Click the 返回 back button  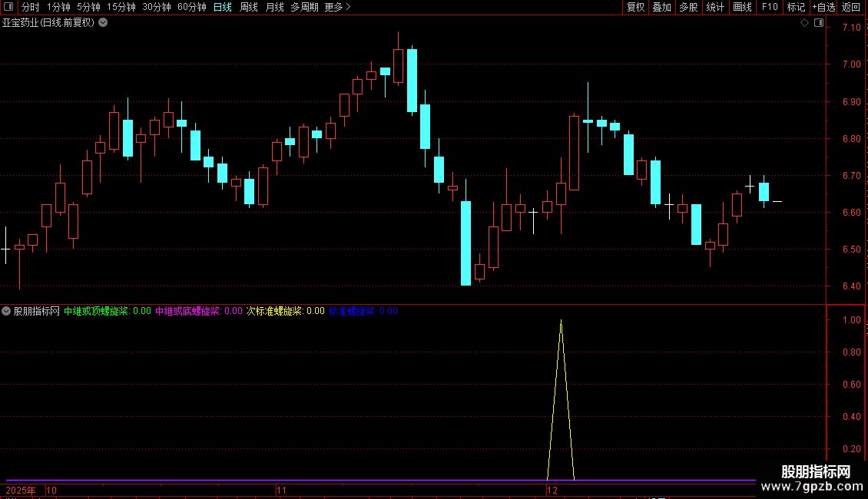[851, 7]
